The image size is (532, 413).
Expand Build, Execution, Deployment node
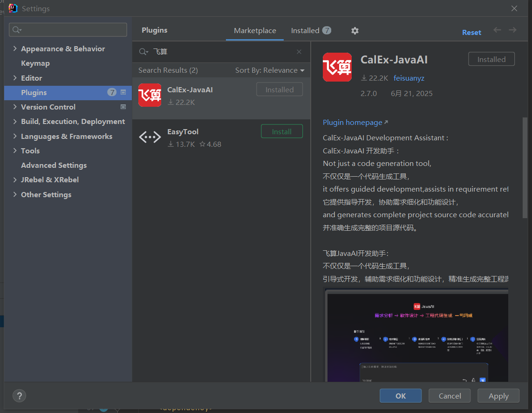[15, 122]
